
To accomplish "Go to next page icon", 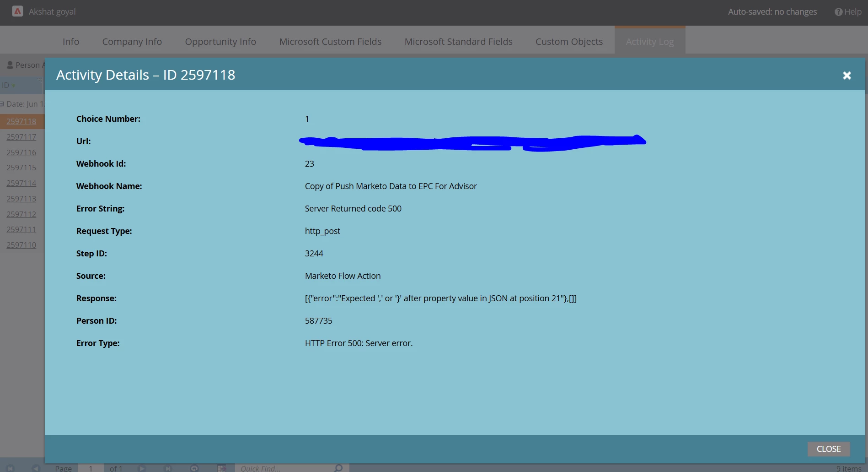I will (142, 468).
